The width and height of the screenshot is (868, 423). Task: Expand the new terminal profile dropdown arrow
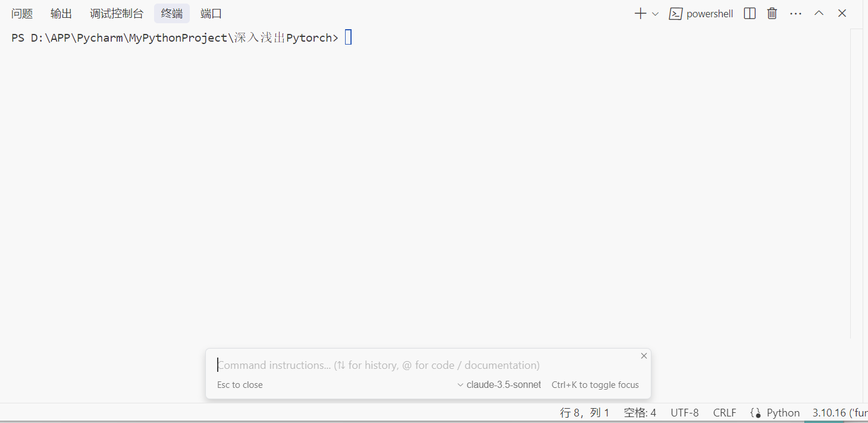point(656,14)
